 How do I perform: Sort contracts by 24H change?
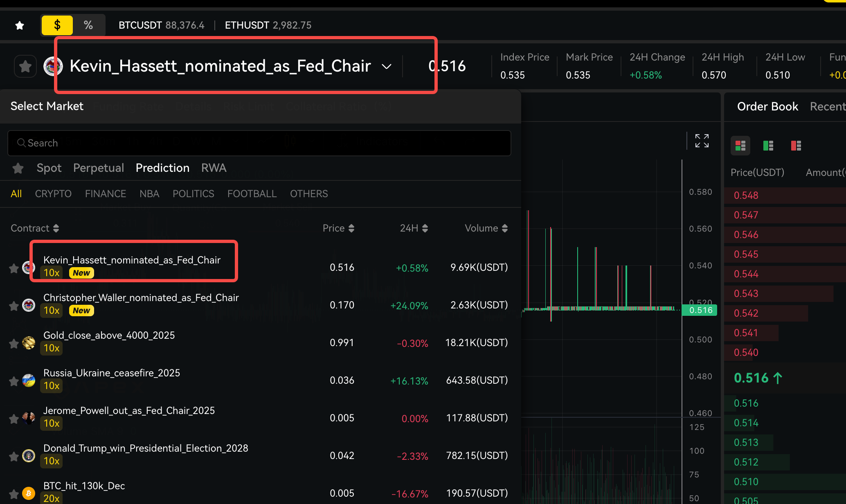click(414, 228)
